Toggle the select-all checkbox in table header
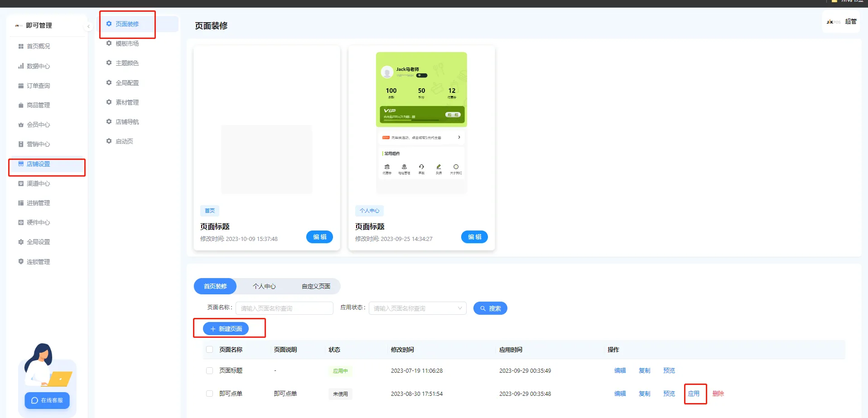 [209, 350]
